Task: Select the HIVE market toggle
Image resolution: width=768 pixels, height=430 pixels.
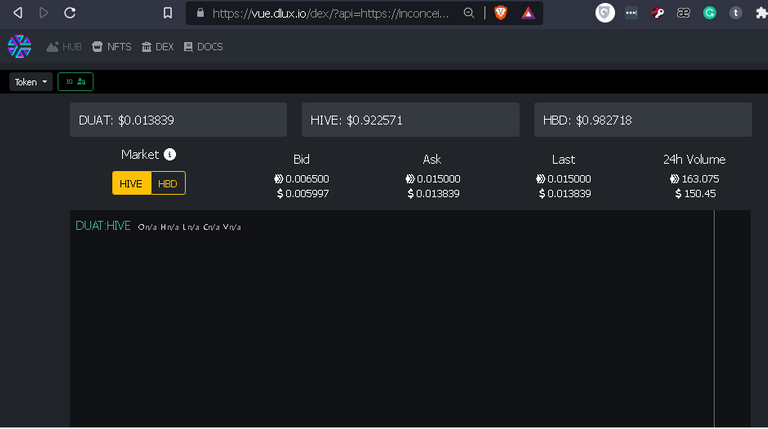Action: (131, 184)
